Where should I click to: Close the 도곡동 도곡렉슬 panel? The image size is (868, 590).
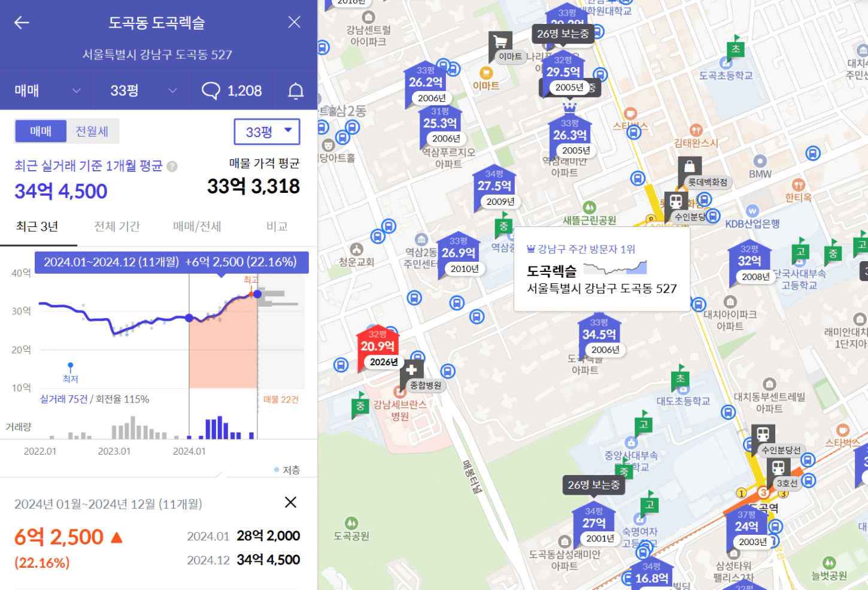tap(294, 22)
